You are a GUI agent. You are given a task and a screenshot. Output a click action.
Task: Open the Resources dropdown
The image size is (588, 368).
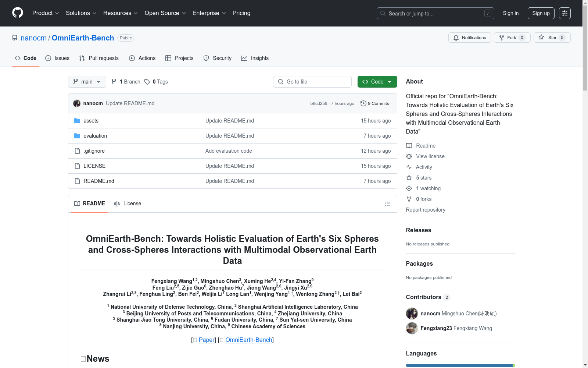[x=121, y=13]
